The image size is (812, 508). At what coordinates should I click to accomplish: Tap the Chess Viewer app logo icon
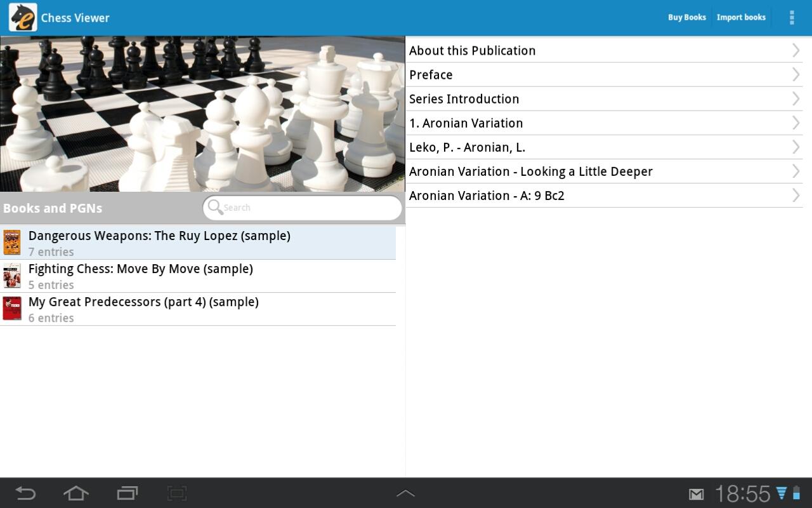[x=23, y=17]
